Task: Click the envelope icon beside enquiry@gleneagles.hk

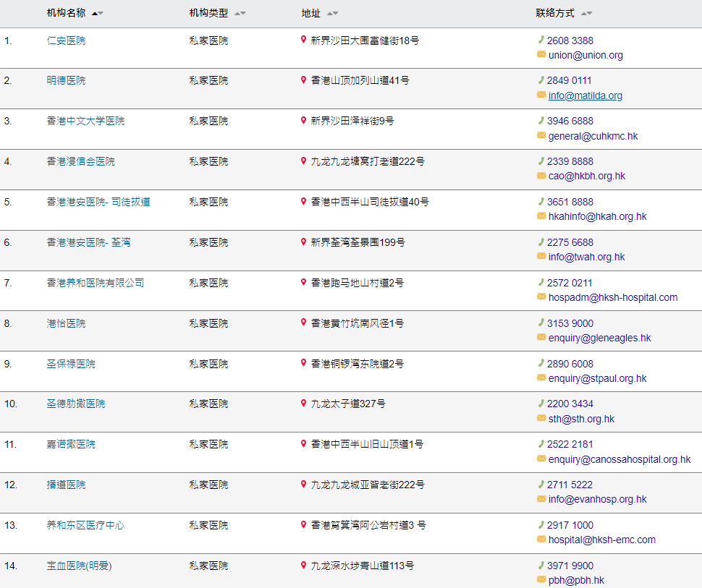Action: [x=541, y=338]
